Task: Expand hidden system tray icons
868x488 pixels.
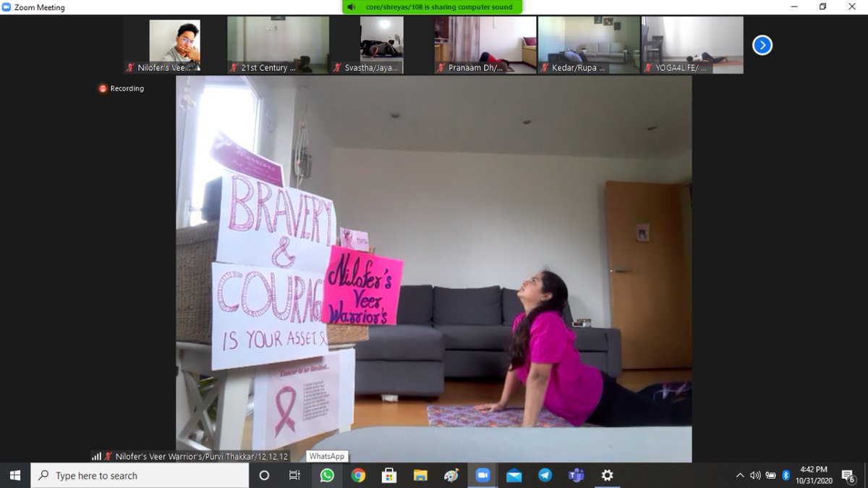Action: pyautogui.click(x=739, y=476)
